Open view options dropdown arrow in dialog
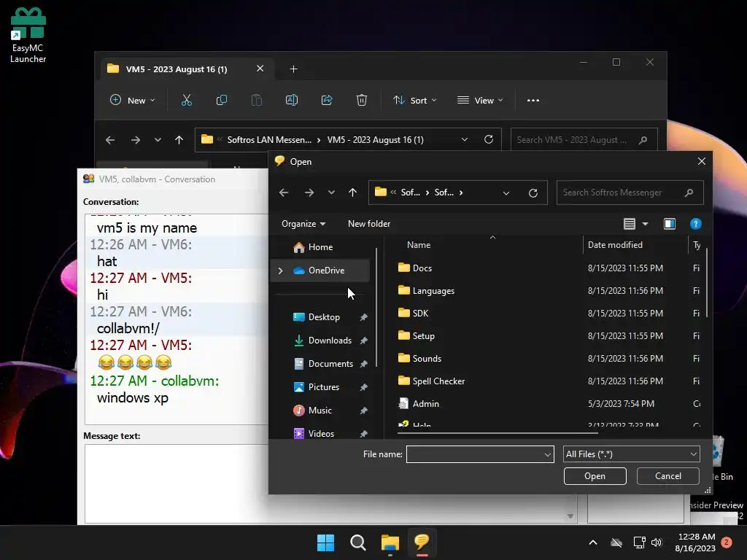The width and height of the screenshot is (747, 560). tap(645, 224)
